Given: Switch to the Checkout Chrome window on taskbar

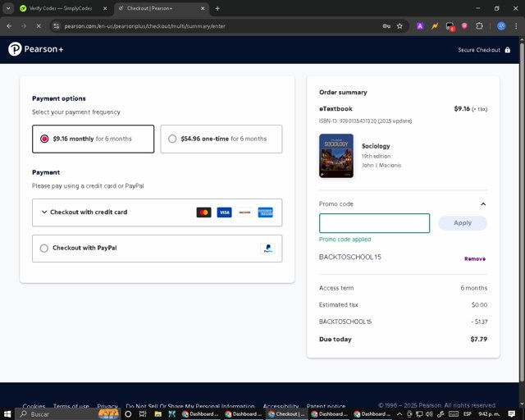Looking at the screenshot, I should click(286, 414).
